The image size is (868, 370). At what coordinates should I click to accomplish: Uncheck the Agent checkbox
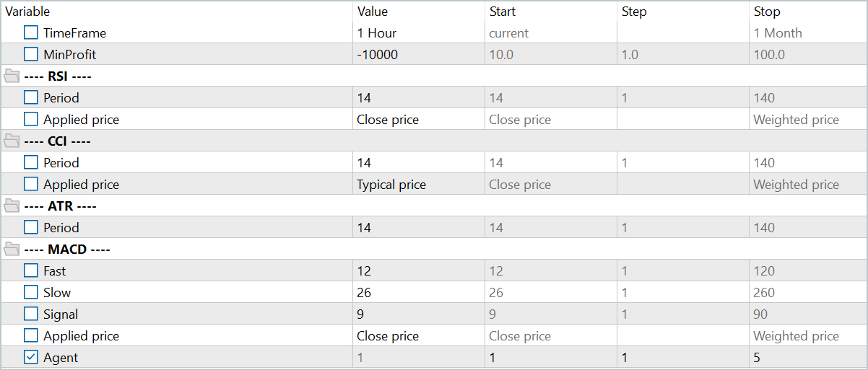pos(31,357)
